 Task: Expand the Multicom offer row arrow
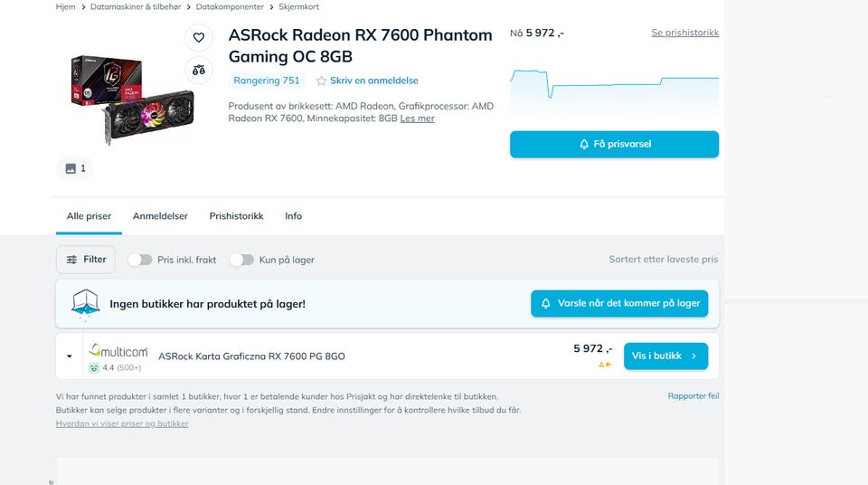pos(70,357)
